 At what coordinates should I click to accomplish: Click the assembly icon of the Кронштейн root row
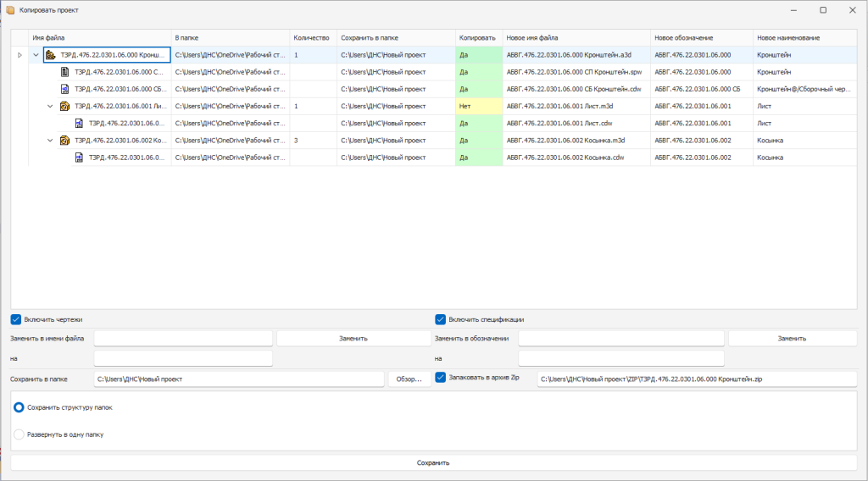tap(51, 55)
